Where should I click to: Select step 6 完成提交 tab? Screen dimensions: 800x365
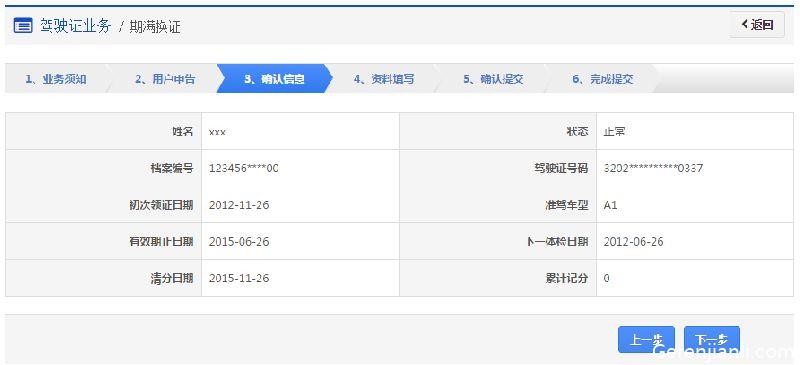603,79
